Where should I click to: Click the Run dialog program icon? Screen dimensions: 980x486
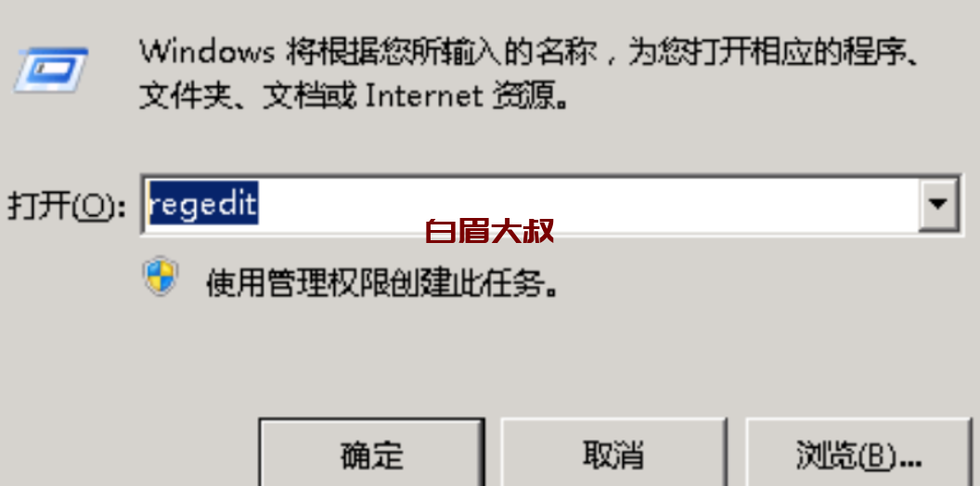(51, 70)
